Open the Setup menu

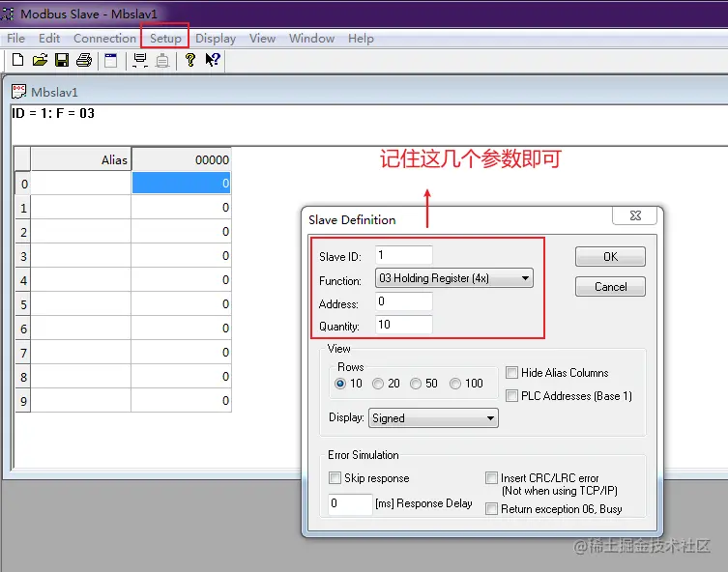[x=165, y=38]
